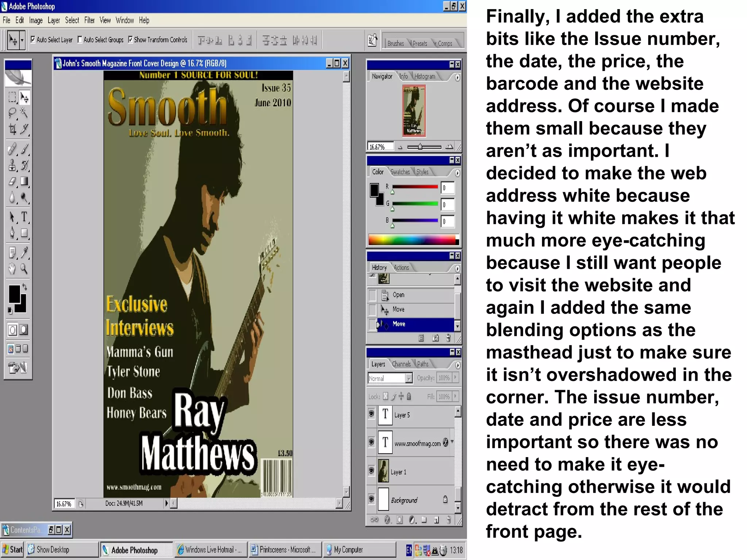Screen dimensions: 747x560
Task: Switch to the Swatches tab
Action: point(400,172)
